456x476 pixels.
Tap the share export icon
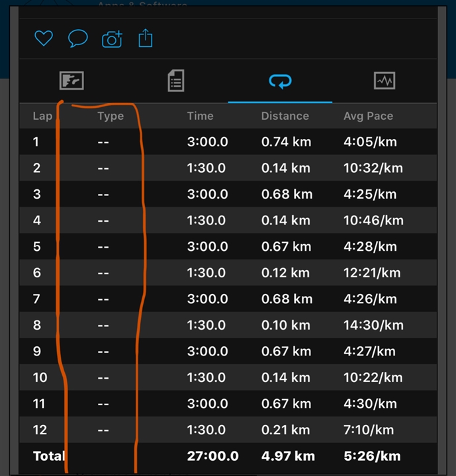point(146,39)
